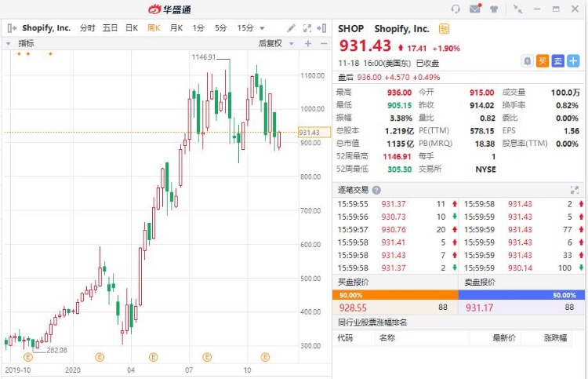Open the drawing pencil tool

tap(291, 28)
